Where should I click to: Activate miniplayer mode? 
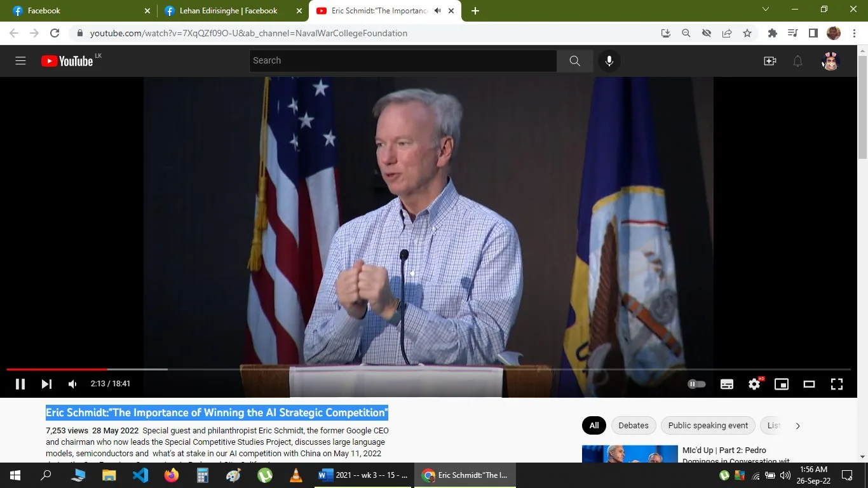[781, 384]
